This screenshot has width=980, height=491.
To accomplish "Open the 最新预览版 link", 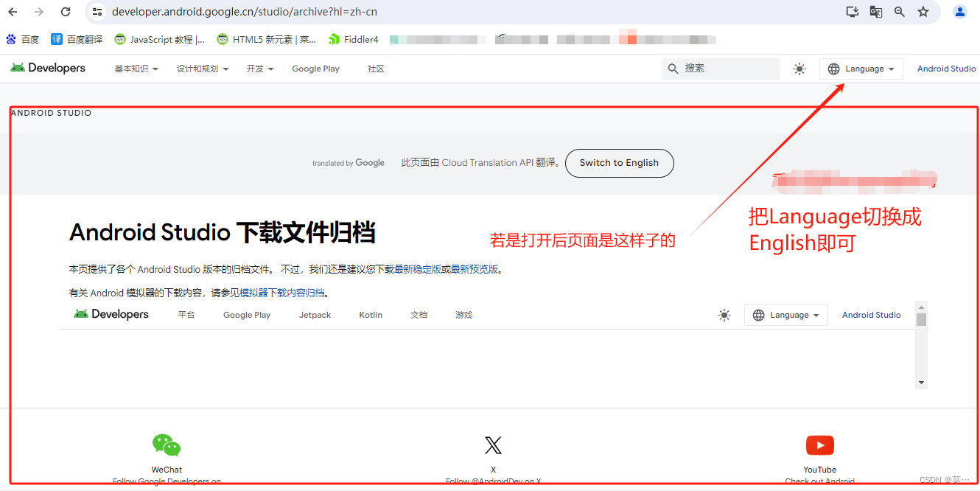I will [x=474, y=269].
